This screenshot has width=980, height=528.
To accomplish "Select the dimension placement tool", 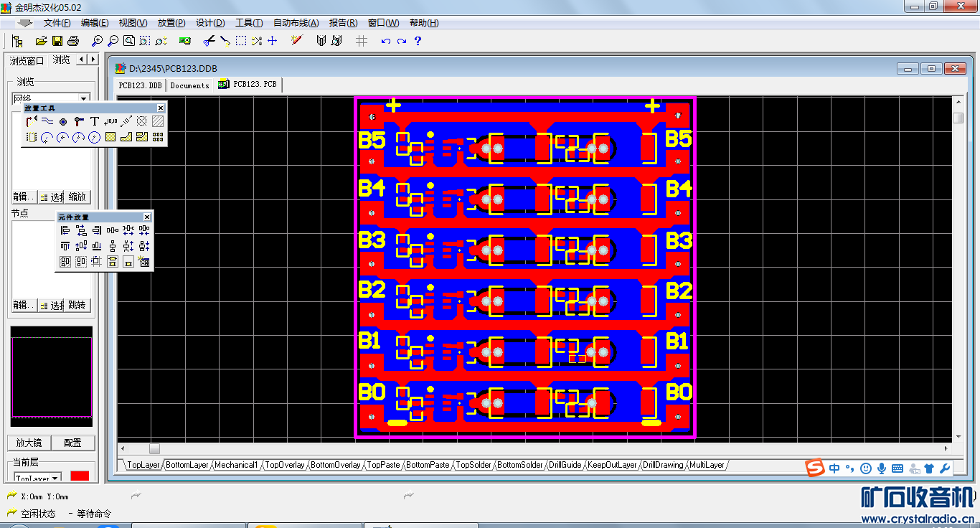I will (126, 121).
